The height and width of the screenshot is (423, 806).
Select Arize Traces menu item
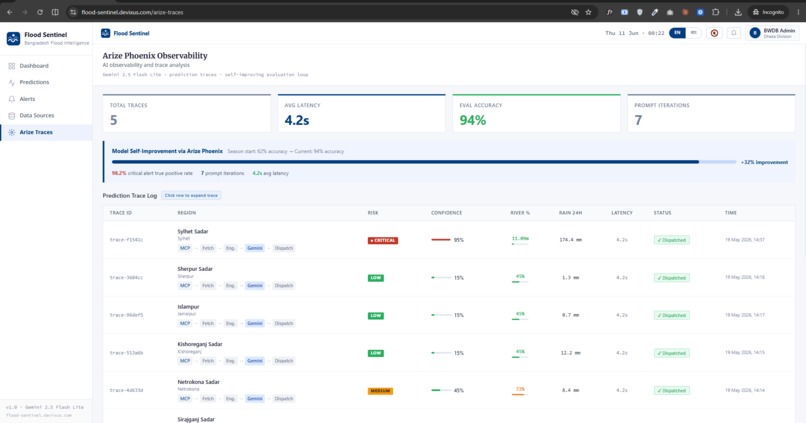[46, 132]
